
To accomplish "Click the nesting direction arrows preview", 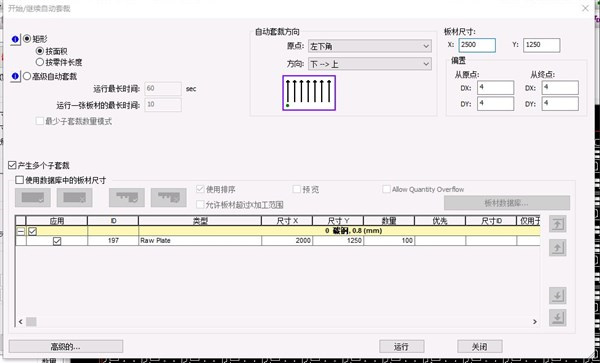I will pyautogui.click(x=309, y=93).
